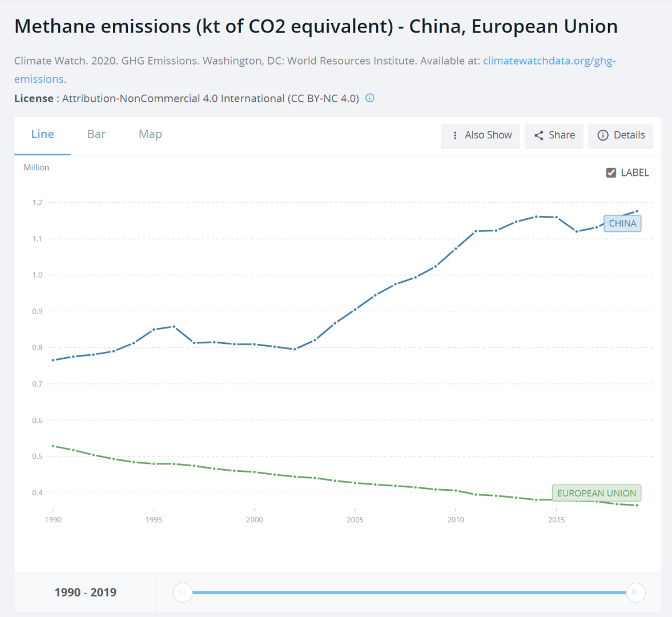Switch to the Bar tab

point(96,134)
